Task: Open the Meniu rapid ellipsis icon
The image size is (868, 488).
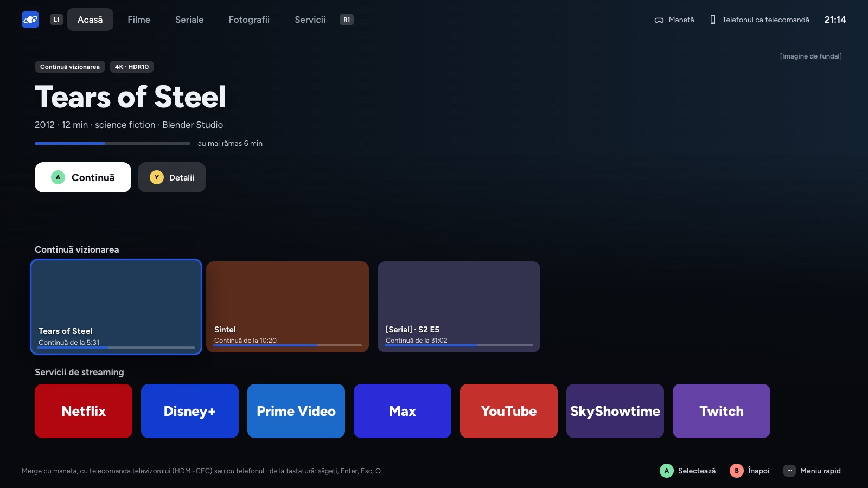Action: tap(789, 471)
